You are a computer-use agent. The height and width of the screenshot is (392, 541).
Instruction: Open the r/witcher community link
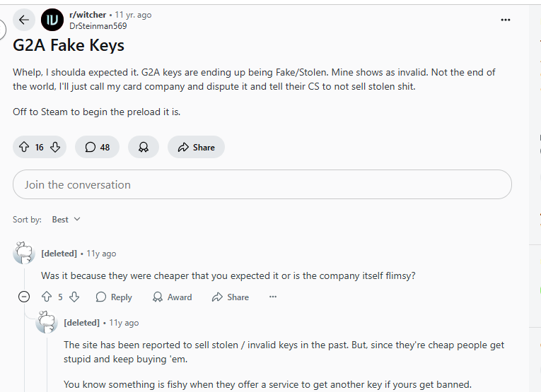[86, 15]
